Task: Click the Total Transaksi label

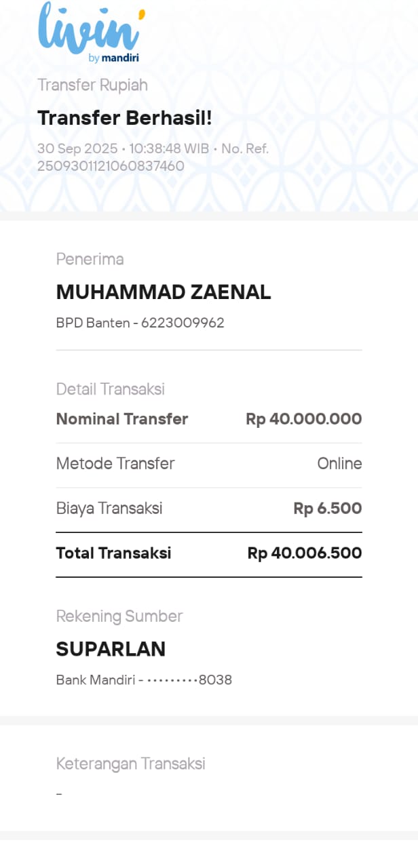Action: pyautogui.click(x=113, y=553)
